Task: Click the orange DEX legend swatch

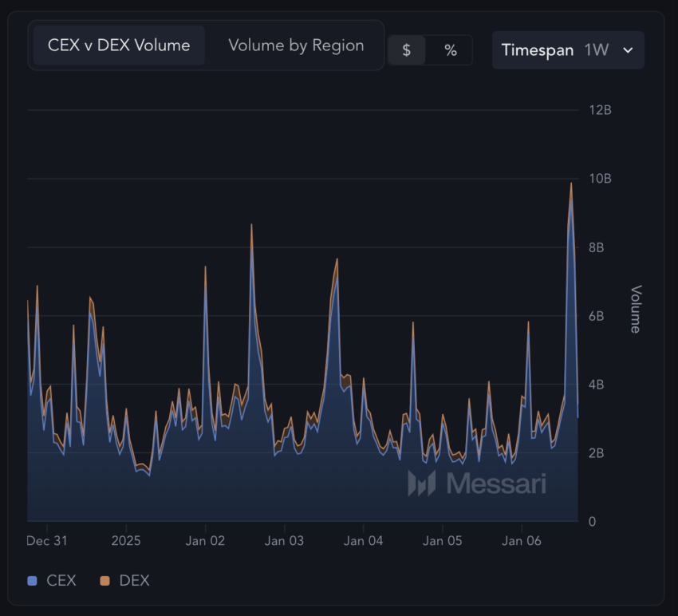Action: point(104,581)
